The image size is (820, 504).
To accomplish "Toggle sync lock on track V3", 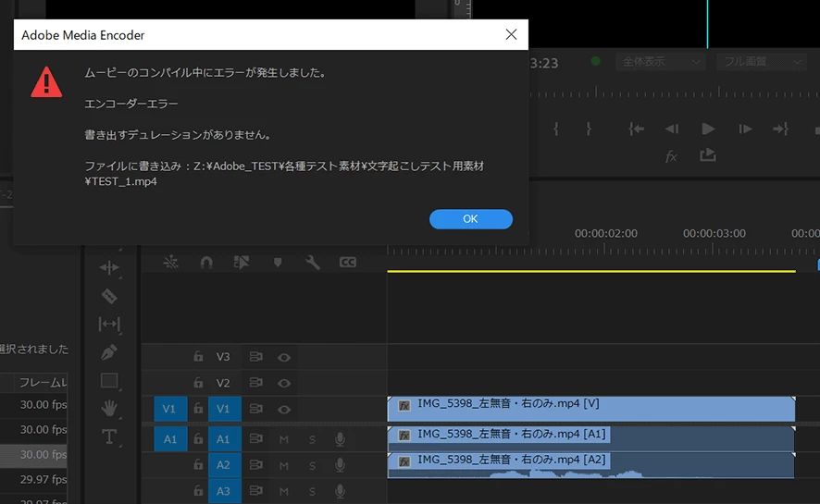I will (x=255, y=357).
